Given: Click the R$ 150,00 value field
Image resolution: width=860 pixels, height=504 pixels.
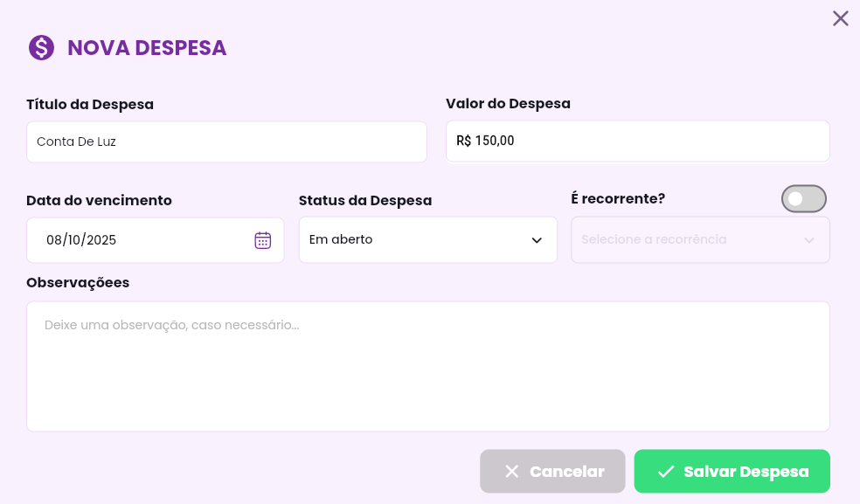Looking at the screenshot, I should tap(637, 141).
